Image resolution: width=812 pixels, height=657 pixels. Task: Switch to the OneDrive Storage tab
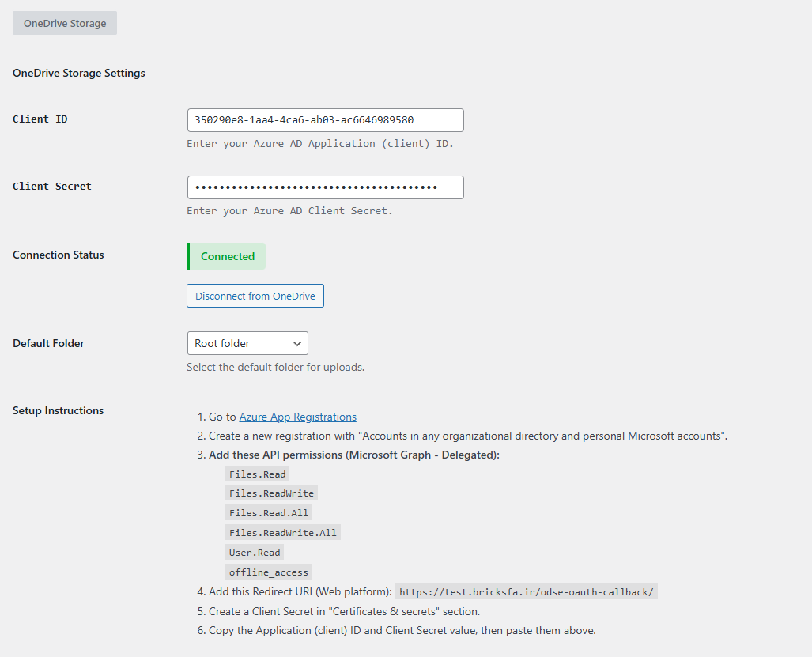(64, 23)
